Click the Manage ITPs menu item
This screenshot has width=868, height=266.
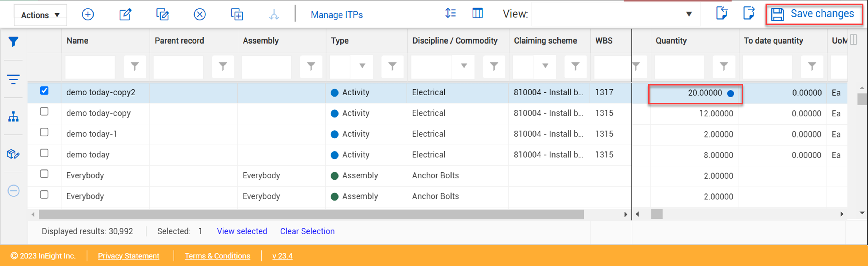click(x=336, y=15)
